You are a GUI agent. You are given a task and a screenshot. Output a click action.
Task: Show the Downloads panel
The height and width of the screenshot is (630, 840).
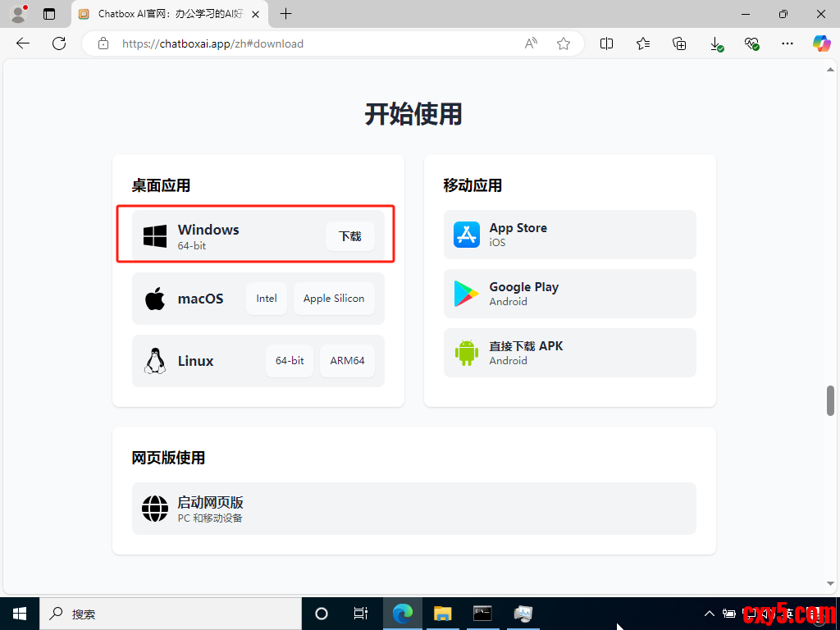pyautogui.click(x=716, y=44)
